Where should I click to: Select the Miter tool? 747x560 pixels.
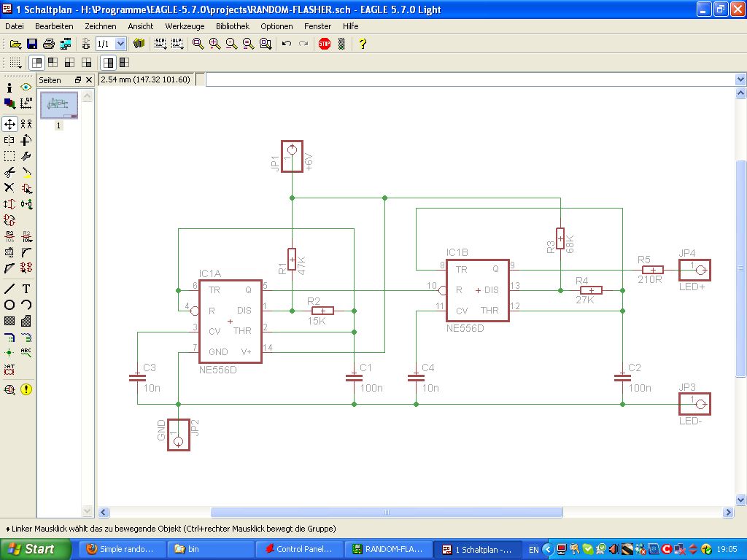[26, 252]
